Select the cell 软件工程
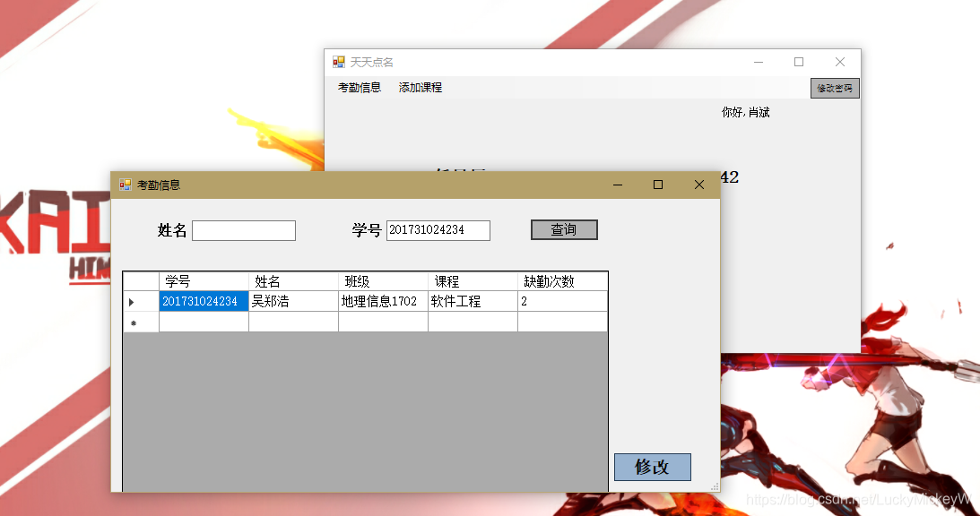Image resolution: width=980 pixels, height=516 pixels. [x=473, y=302]
